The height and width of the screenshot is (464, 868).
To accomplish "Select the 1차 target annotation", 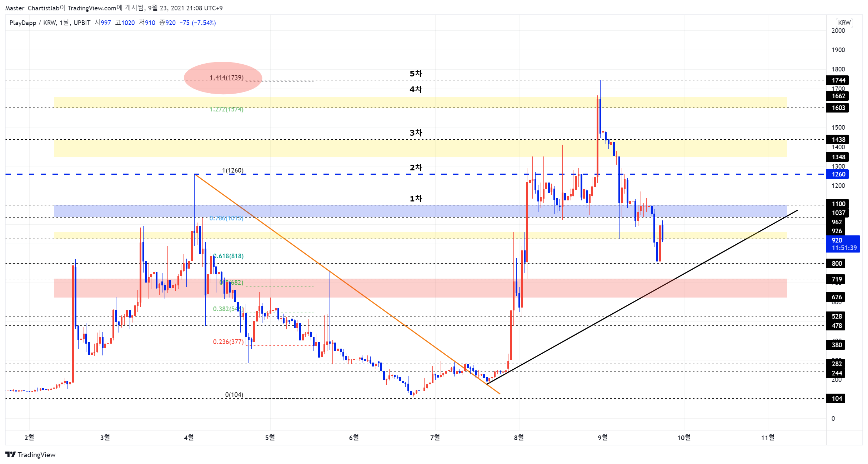I will coord(416,199).
